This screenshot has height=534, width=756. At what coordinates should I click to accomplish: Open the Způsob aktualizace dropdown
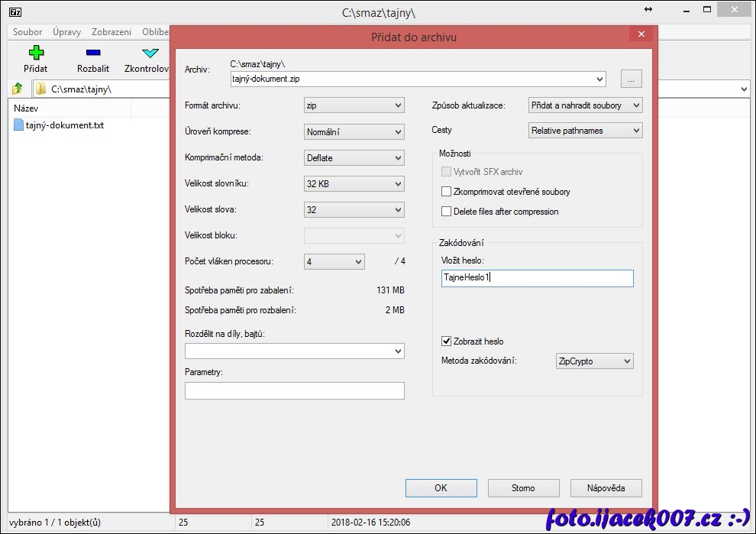click(x=585, y=105)
